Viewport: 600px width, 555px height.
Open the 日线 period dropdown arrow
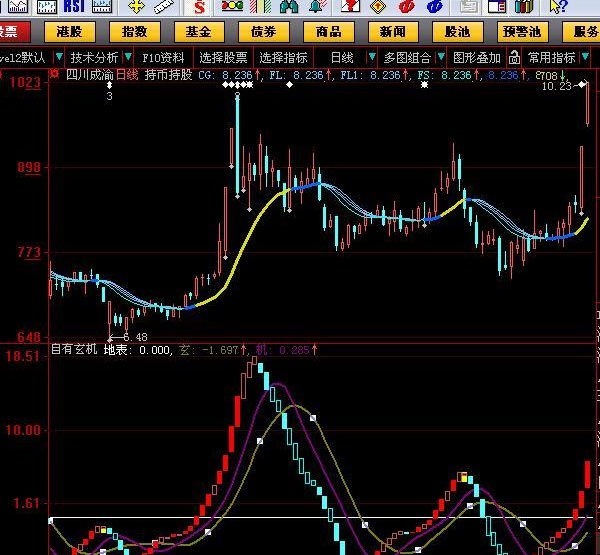[372, 57]
